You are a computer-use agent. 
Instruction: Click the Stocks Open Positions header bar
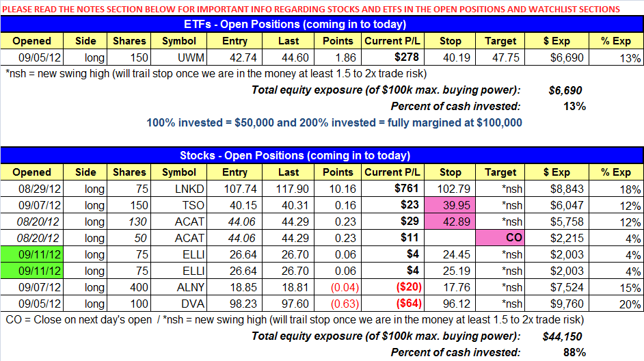pos(321,156)
